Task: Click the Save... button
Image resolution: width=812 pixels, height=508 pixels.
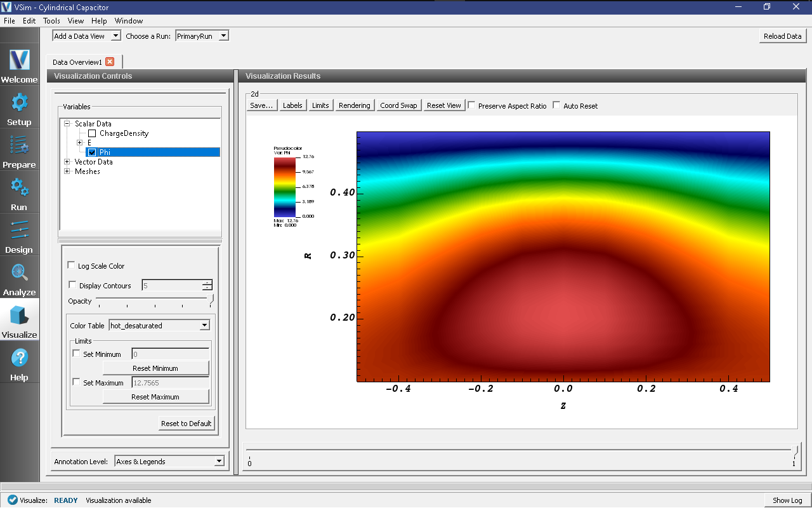Action: click(x=261, y=105)
